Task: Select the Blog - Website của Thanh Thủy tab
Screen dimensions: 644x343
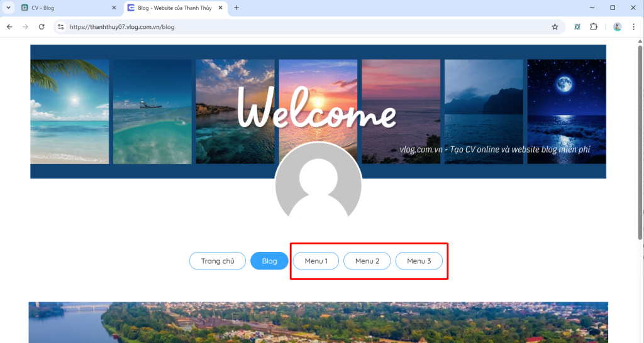Action: point(176,8)
